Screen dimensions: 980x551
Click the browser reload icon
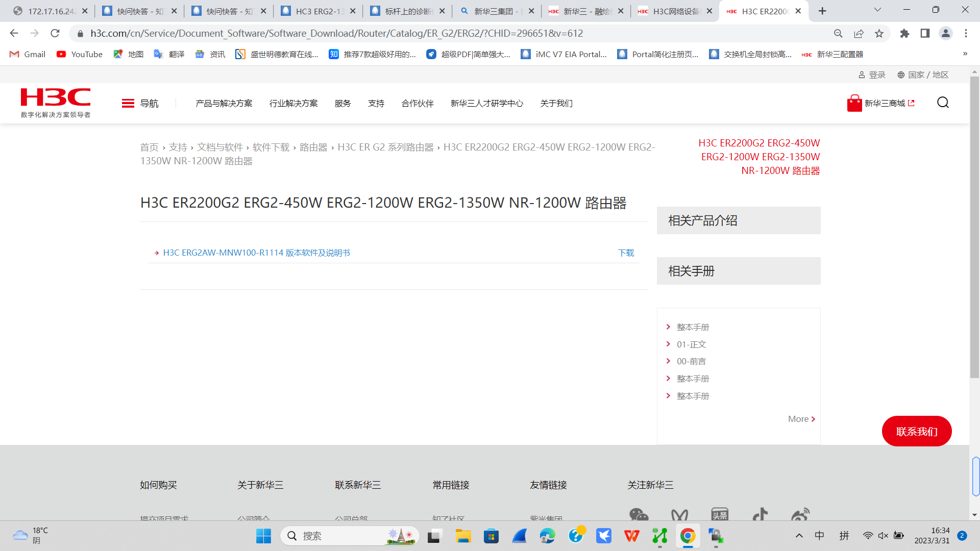click(55, 33)
